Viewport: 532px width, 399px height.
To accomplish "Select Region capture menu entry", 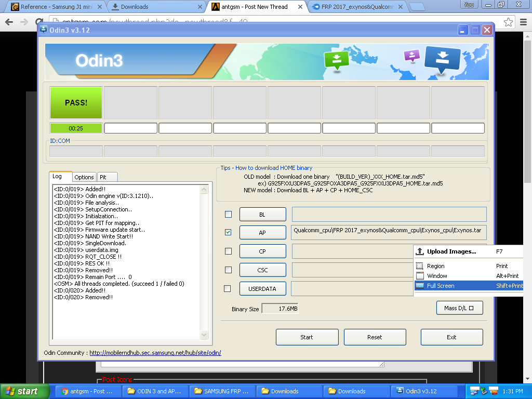I will (x=469, y=266).
